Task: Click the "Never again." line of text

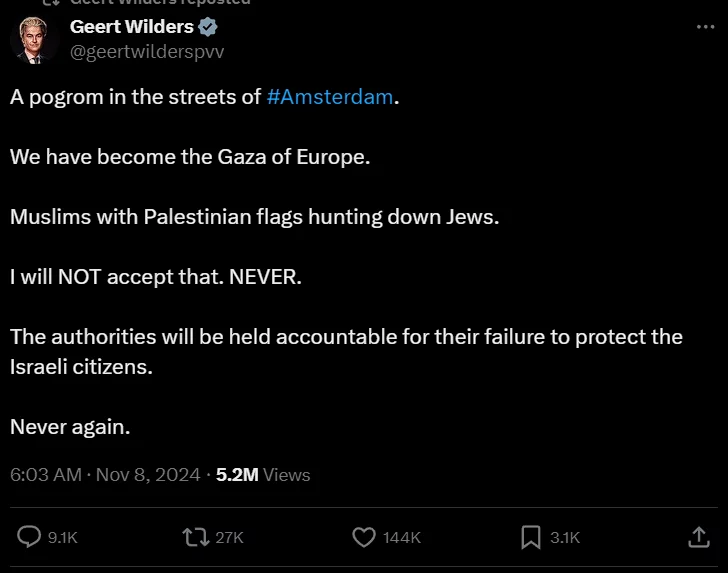Action: [70, 426]
